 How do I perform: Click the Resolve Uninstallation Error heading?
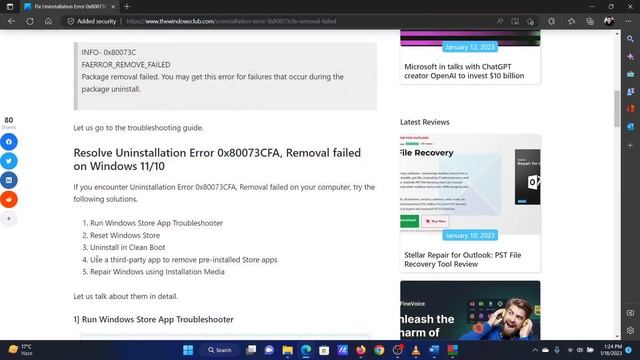217,159
